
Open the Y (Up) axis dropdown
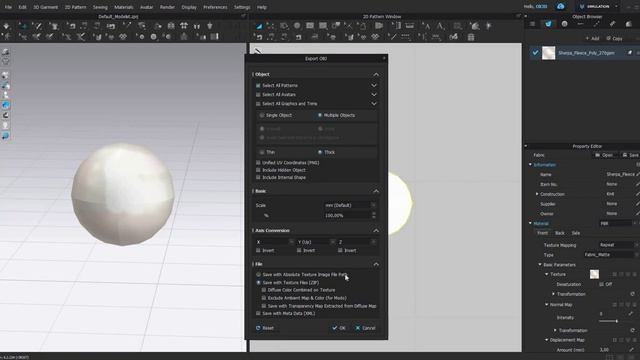[x=316, y=242]
